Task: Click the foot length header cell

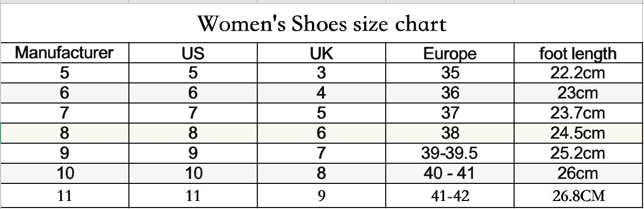Action: [578, 53]
